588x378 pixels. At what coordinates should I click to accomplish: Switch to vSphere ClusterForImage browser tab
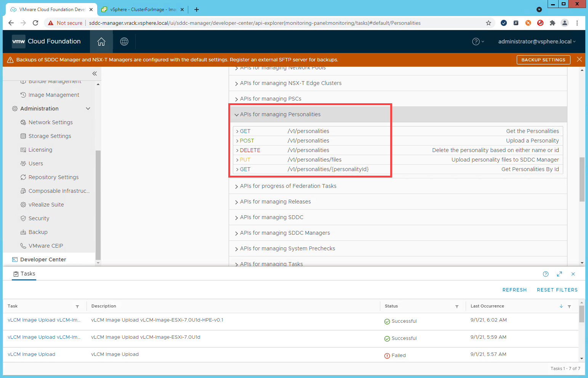(143, 10)
